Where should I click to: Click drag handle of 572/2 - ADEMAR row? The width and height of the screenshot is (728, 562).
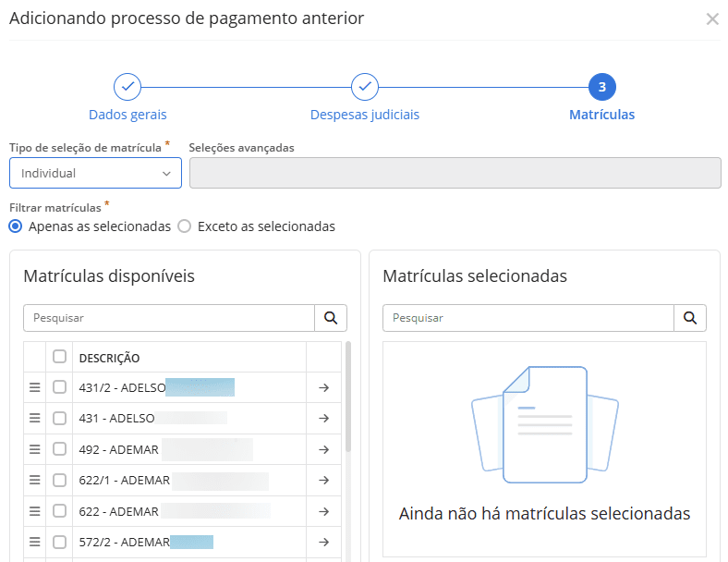[x=35, y=542]
